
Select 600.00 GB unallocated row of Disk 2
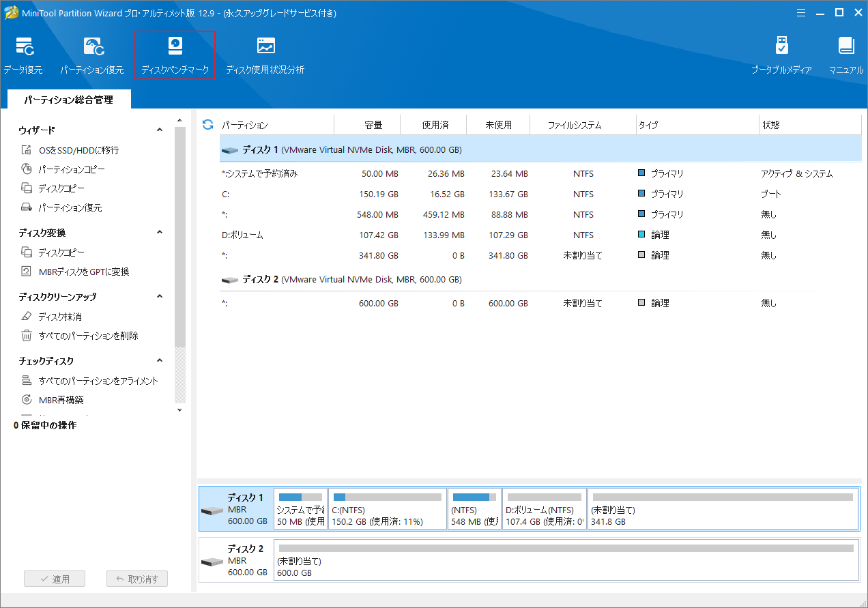tap(540, 304)
